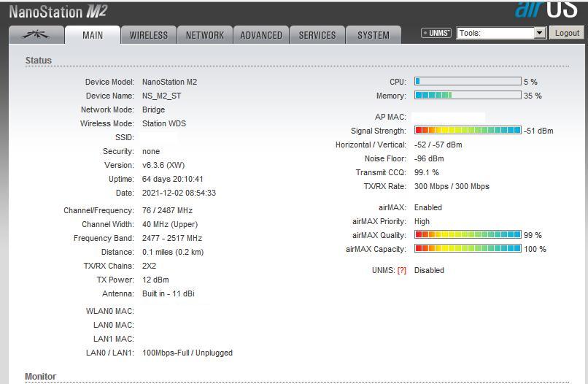The height and width of the screenshot is (384, 588).
Task: Click the CPU usage bar
Action: (468, 82)
